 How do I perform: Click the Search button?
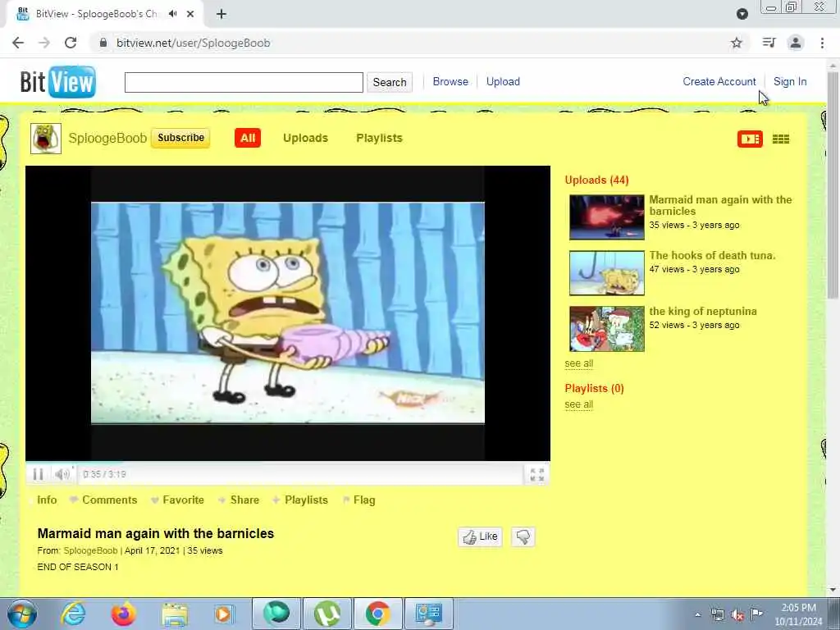coord(390,83)
